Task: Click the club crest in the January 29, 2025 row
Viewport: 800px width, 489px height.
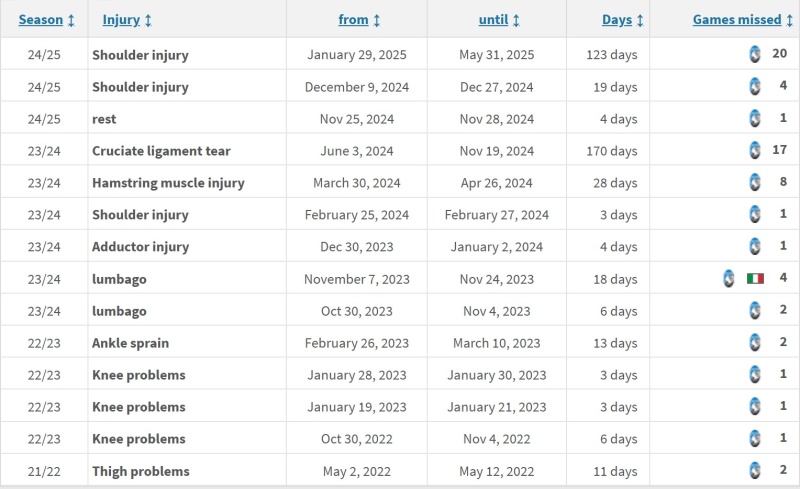Action: [x=755, y=54]
